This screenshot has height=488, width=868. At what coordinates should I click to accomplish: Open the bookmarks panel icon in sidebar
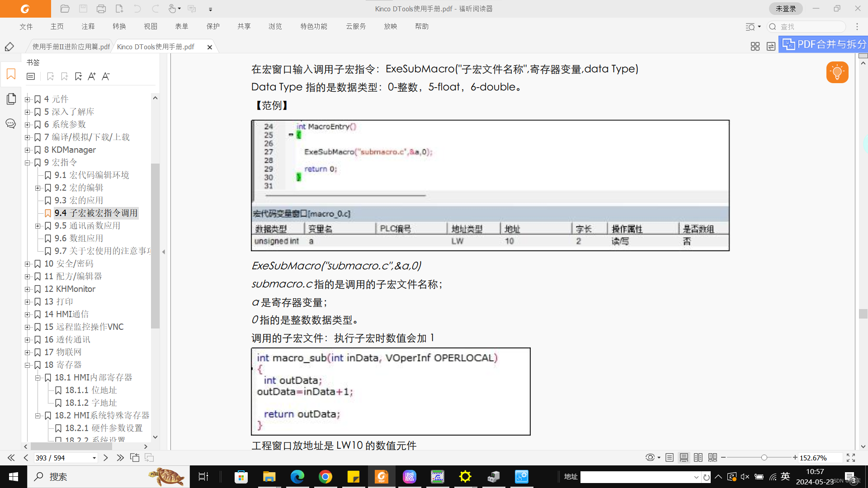point(11,74)
